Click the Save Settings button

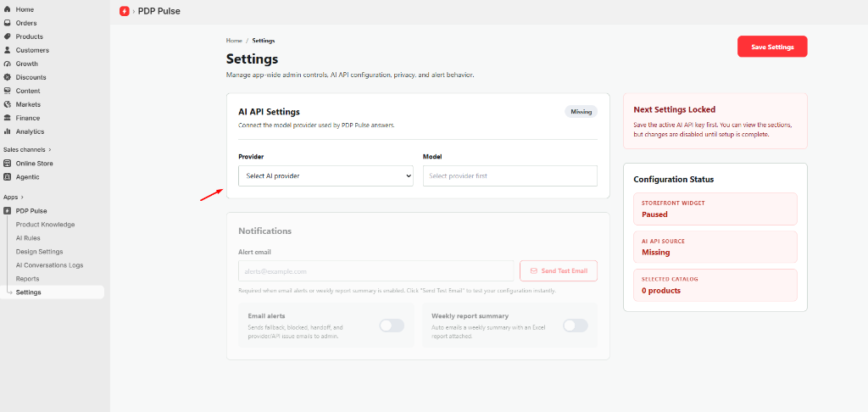pos(772,47)
